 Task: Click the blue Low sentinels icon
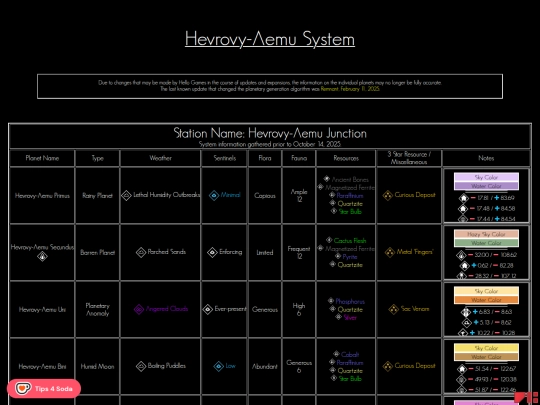pos(219,366)
